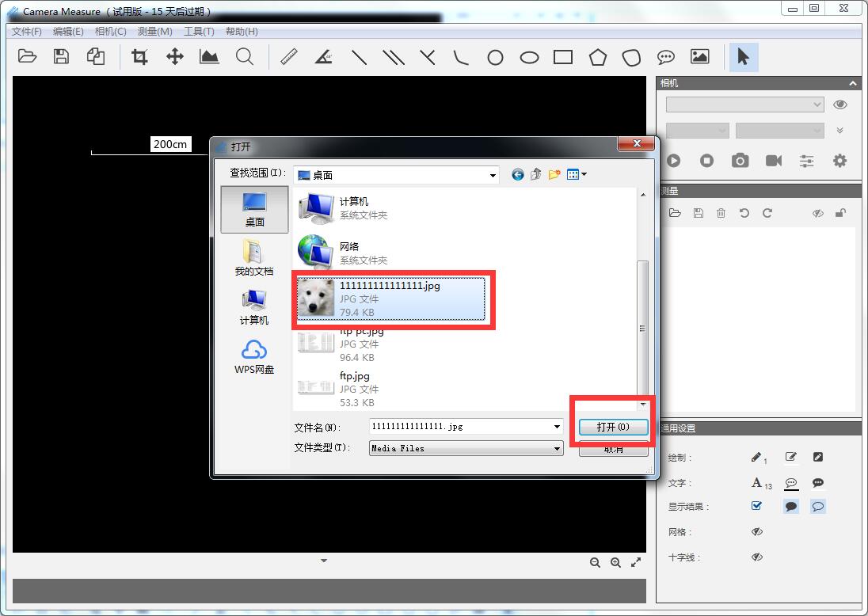The width and height of the screenshot is (868, 616).
Task: Collapse the camera panel with the chevron
Action: click(853, 82)
